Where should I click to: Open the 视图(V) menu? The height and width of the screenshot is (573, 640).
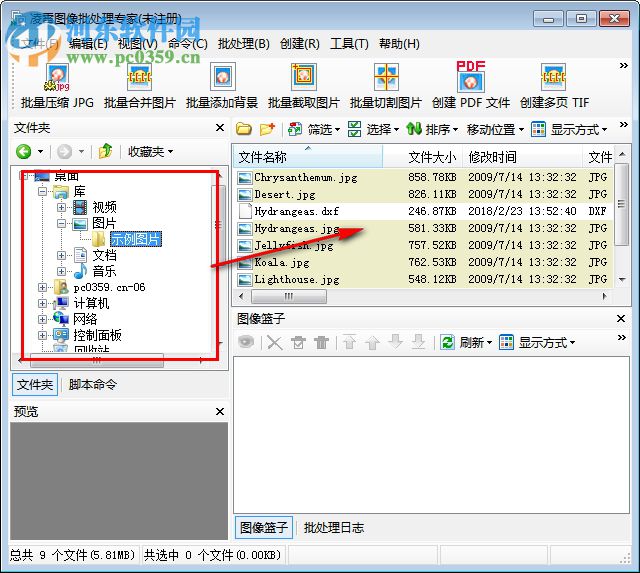[138, 44]
